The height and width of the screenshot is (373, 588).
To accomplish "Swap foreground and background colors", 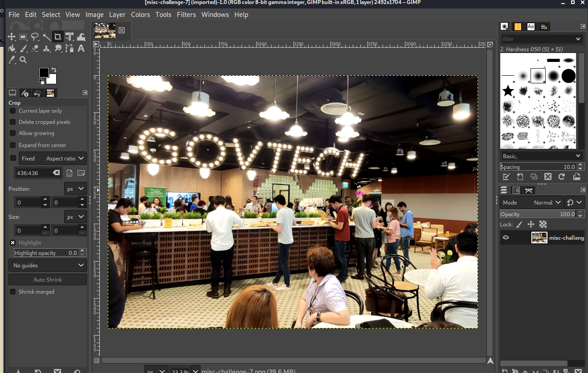I will tap(54, 70).
